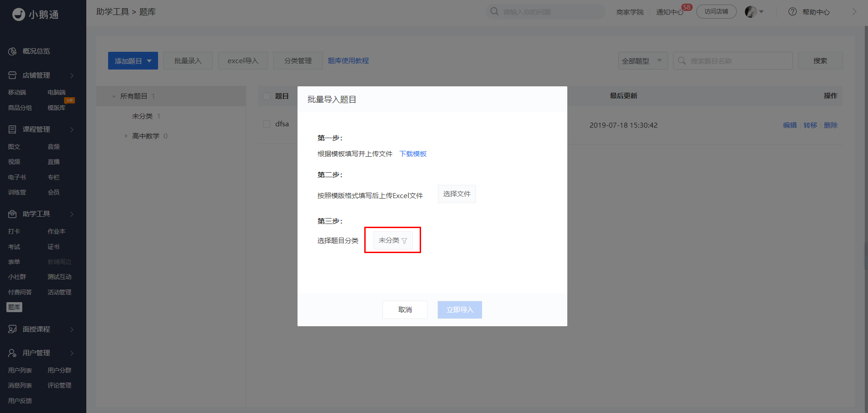Click the 下载模板 download link
The height and width of the screenshot is (413, 868).
413,154
